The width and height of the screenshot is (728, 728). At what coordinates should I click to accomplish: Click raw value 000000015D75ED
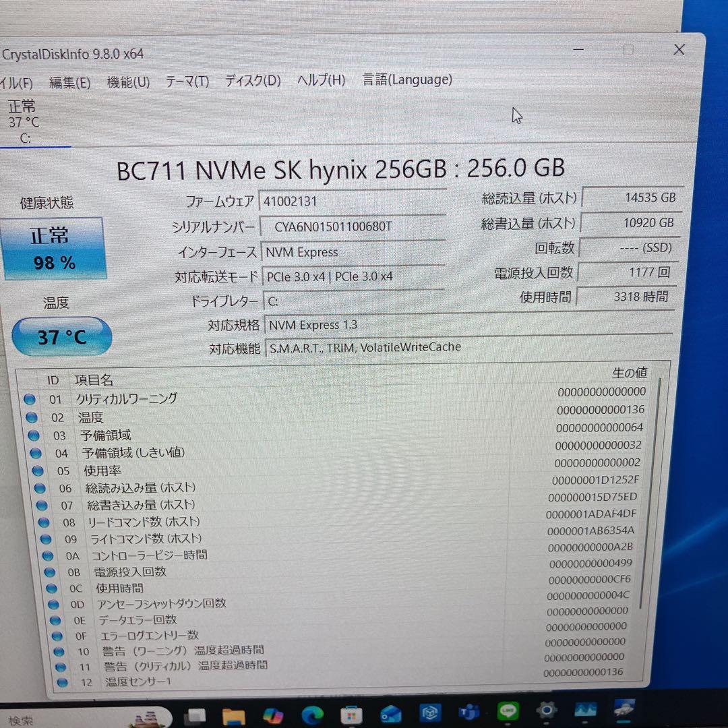point(593,497)
